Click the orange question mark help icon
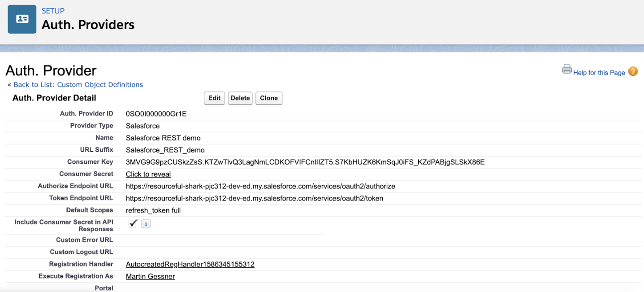 click(x=633, y=71)
